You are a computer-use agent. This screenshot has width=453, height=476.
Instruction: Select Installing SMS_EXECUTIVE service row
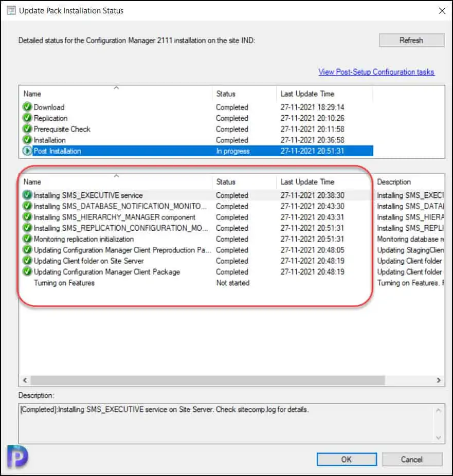tap(232, 195)
